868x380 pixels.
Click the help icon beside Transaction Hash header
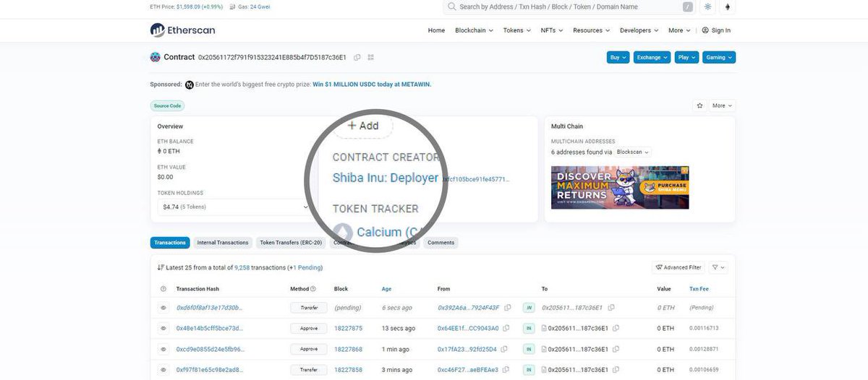[x=163, y=289]
